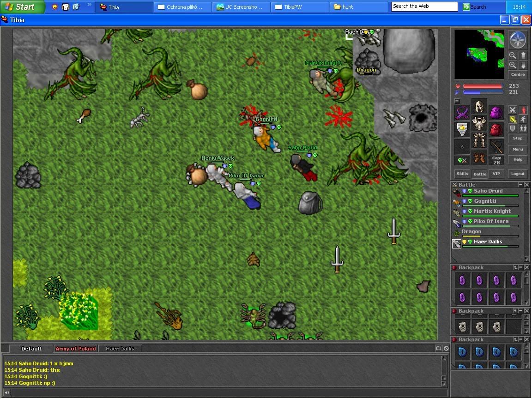Select Gognitti in the Battle list
Viewport: 532px width, 399px height.
coord(485,202)
